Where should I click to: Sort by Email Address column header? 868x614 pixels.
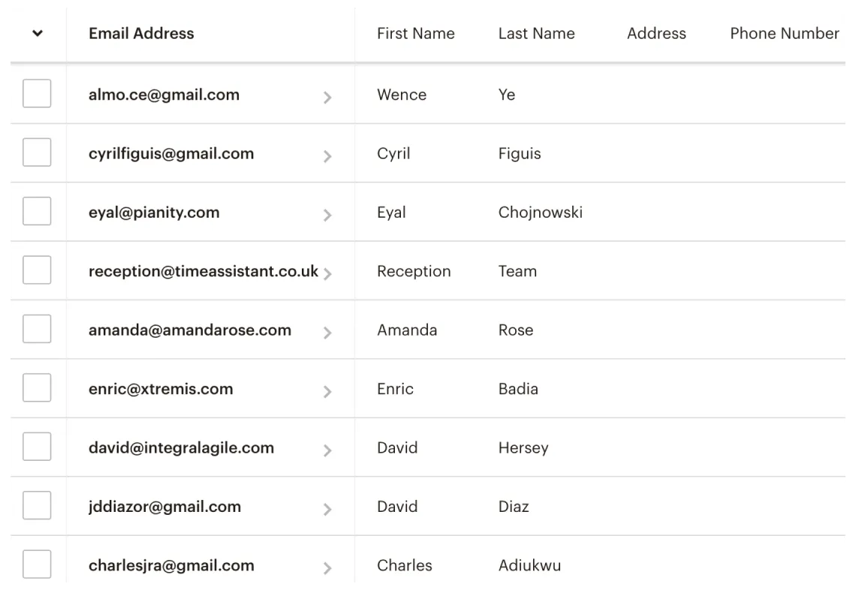[x=141, y=34]
